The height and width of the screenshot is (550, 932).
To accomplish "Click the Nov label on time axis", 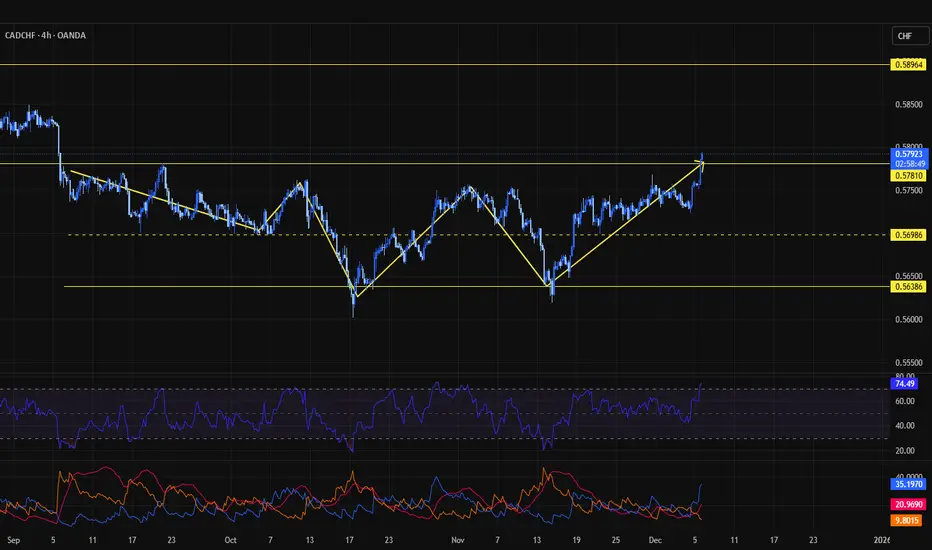I will click(x=457, y=539).
